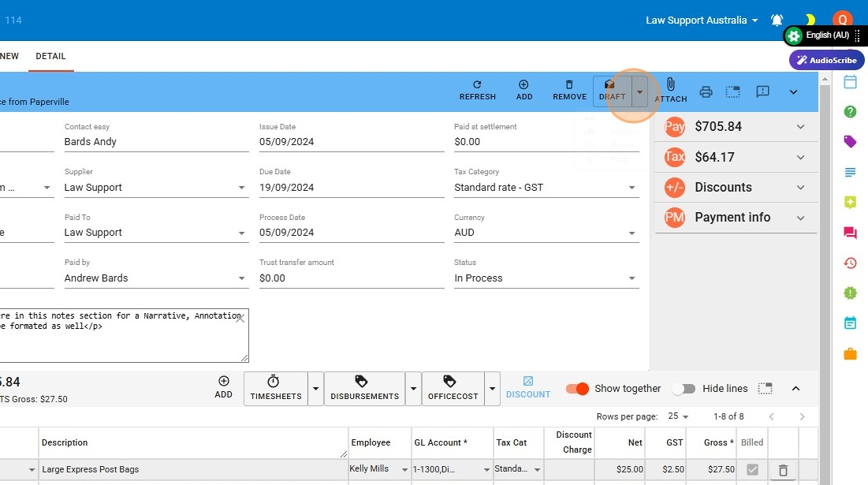Click the Disbursements tag button

[364, 388]
